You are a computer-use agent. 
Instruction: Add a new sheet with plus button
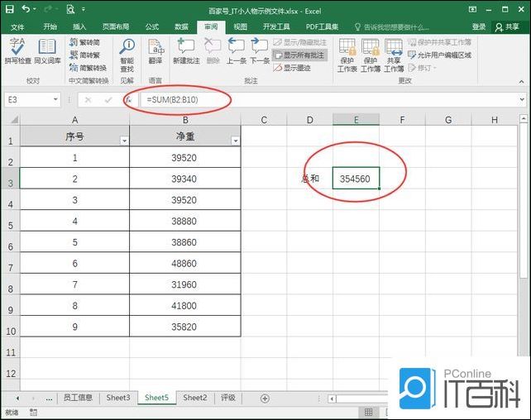(265, 398)
